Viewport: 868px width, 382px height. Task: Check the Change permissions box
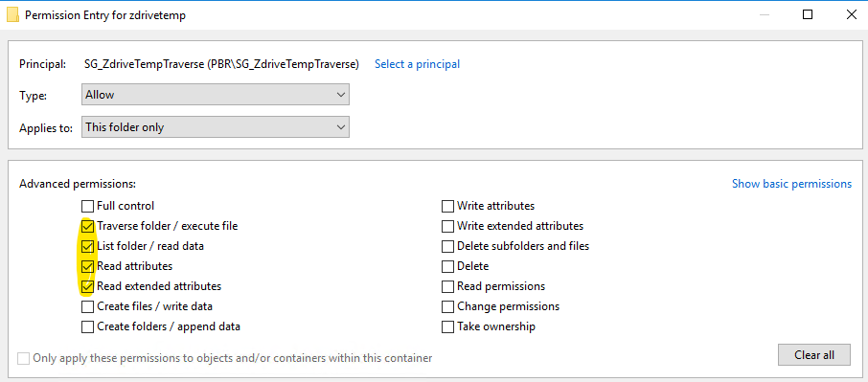[x=447, y=306]
